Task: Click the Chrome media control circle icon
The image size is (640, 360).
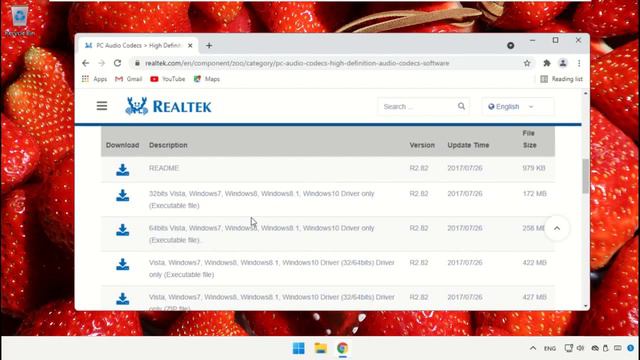Action: tap(511, 46)
